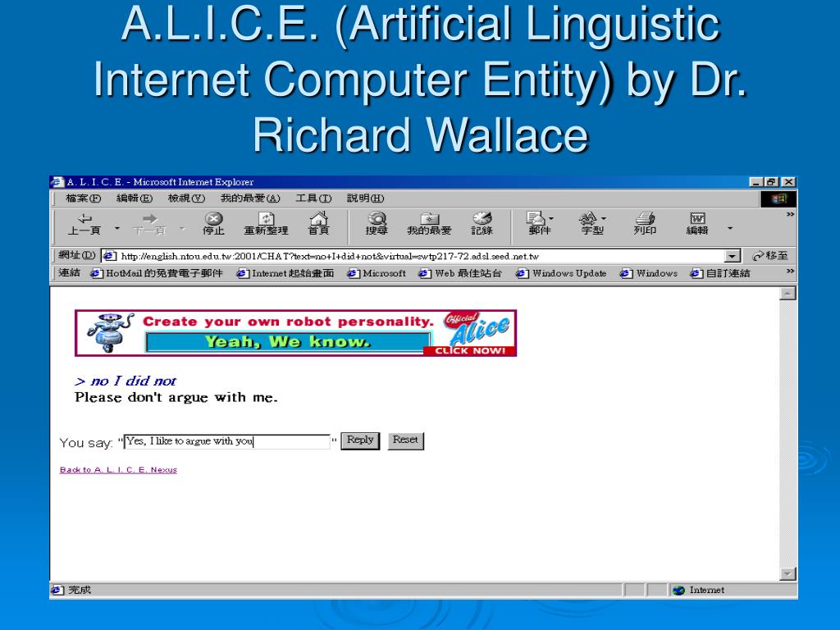This screenshot has height=630, width=840.
Task: Open dropdown arrow next to Edit (編輯) button
Action: (x=729, y=229)
